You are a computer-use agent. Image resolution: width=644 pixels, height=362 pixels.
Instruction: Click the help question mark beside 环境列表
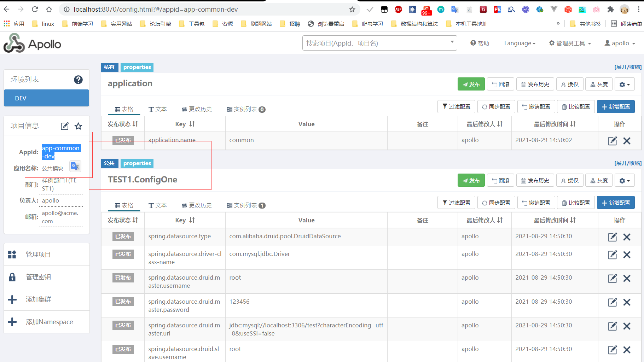tap(78, 80)
